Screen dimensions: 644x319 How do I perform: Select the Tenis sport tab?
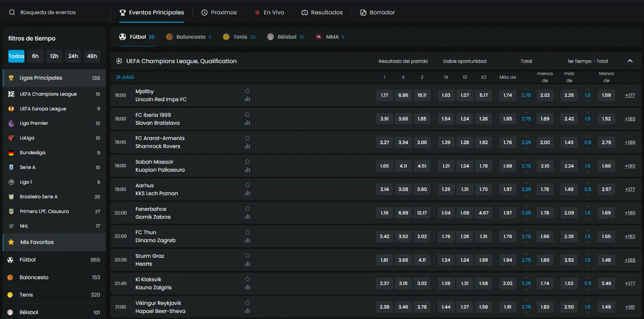point(239,37)
